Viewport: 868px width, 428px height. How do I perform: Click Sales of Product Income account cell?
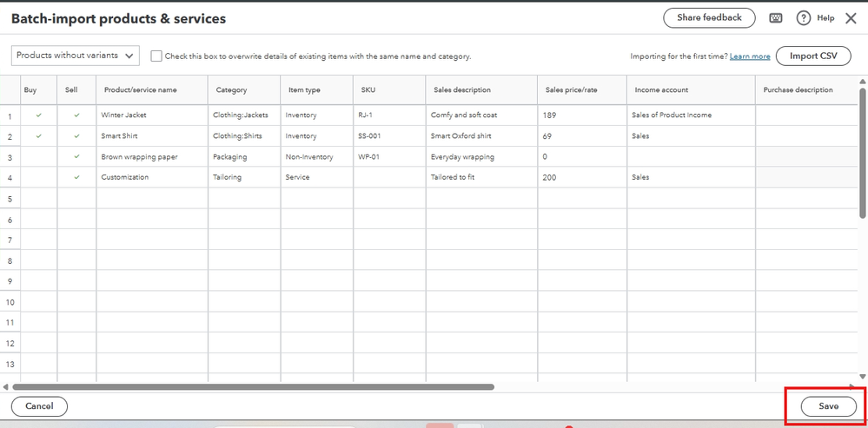pyautogui.click(x=691, y=115)
